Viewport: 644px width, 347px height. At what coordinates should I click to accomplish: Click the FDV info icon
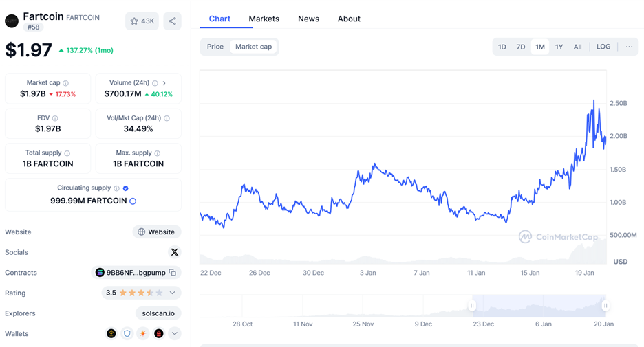coord(55,118)
